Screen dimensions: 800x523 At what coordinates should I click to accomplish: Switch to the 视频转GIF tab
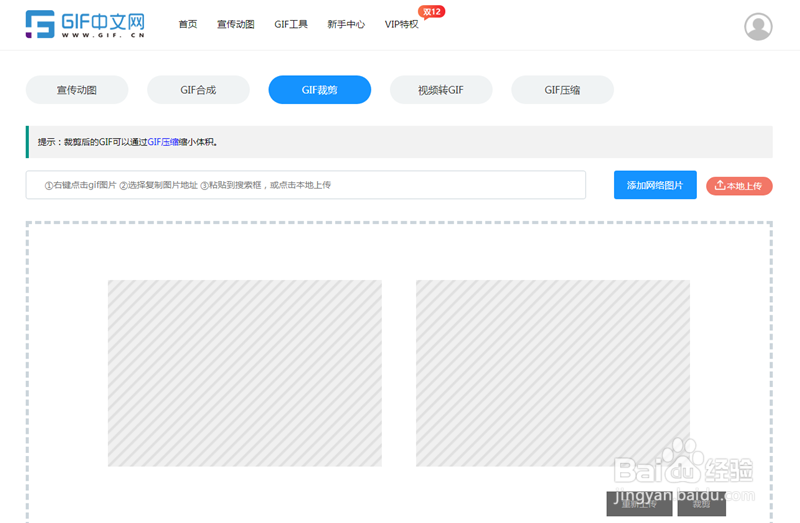click(441, 90)
